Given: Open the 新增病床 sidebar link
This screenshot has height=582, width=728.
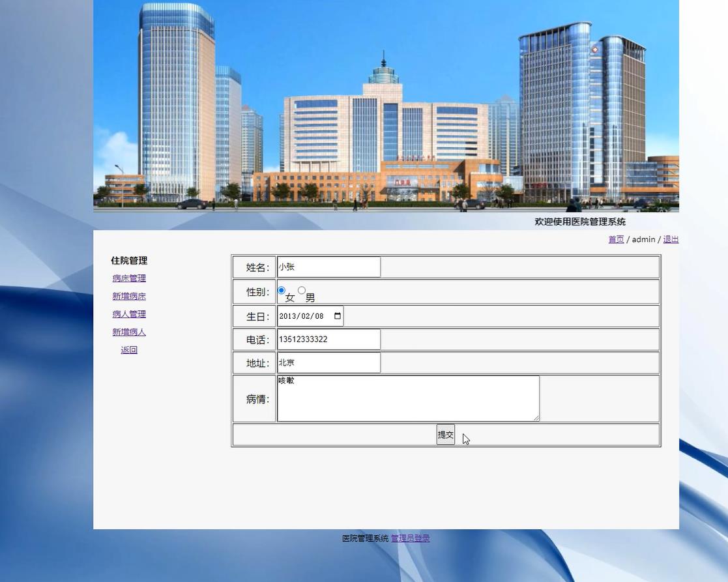Looking at the screenshot, I should [x=129, y=296].
